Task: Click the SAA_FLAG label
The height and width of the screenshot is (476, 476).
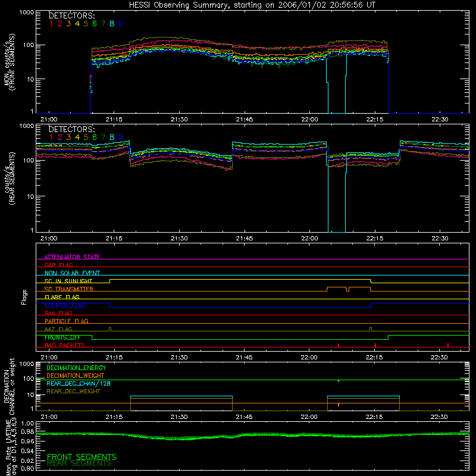Action: (58, 313)
